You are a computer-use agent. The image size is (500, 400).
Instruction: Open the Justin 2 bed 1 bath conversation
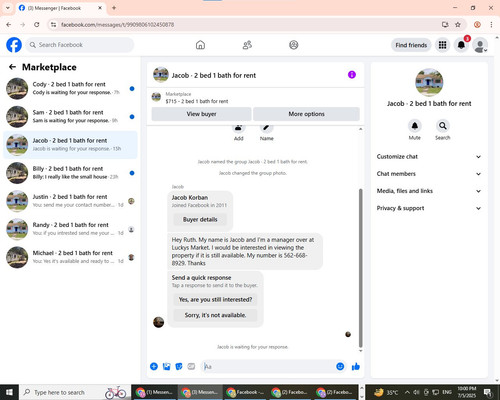point(70,201)
